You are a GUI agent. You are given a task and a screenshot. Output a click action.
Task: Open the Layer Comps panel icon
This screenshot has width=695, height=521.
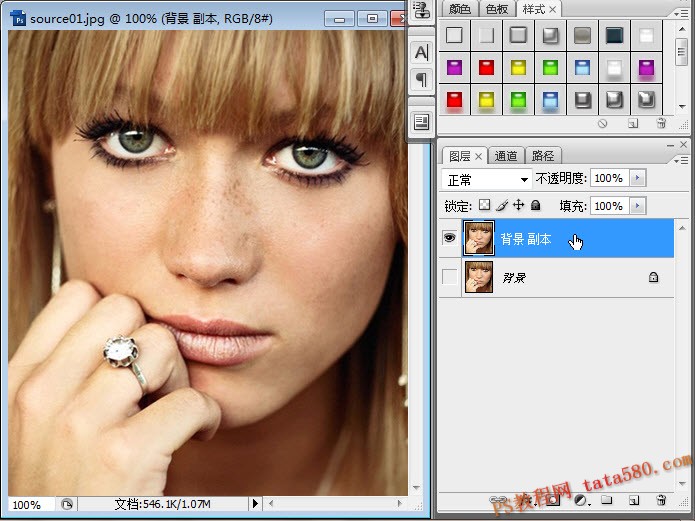tap(421, 121)
